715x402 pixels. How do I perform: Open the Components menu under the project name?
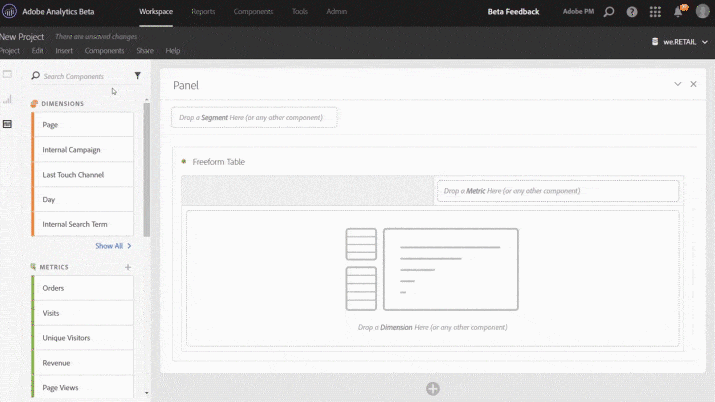pyautogui.click(x=104, y=51)
